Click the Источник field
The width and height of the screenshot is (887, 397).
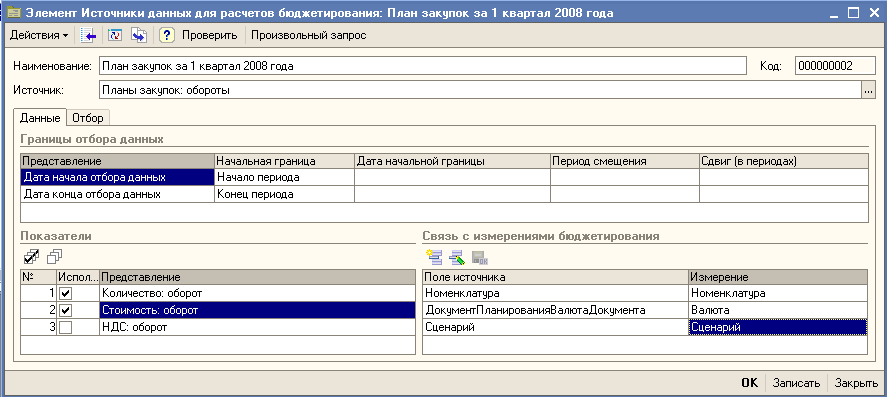click(480, 90)
